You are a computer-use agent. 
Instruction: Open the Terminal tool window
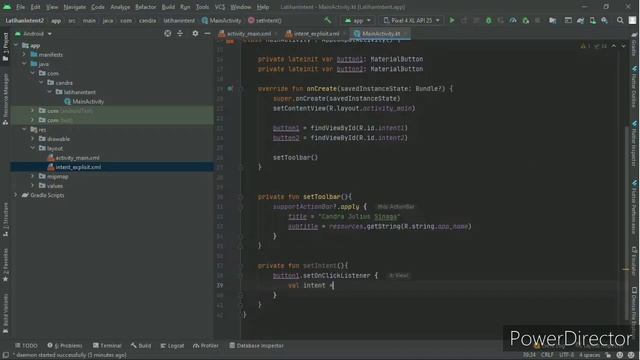coord(107,346)
